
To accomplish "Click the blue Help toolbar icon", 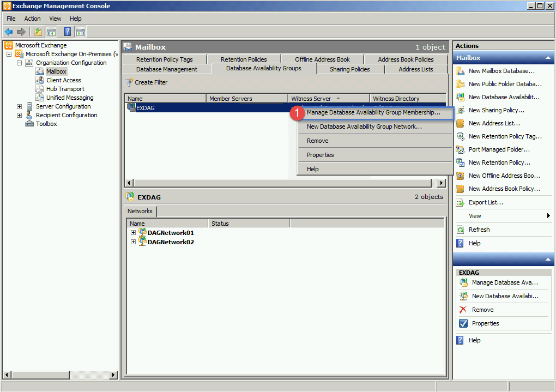I will coord(68,32).
